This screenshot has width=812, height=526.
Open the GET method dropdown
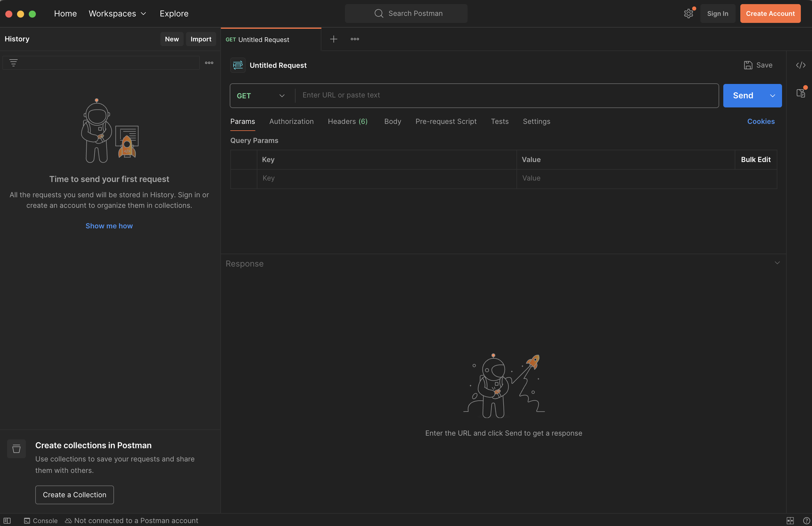pos(261,96)
